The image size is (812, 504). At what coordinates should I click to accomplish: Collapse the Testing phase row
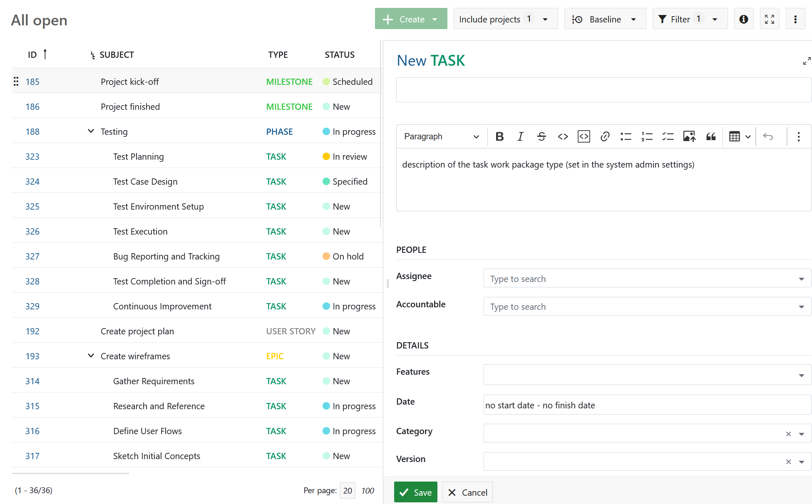pyautogui.click(x=91, y=131)
